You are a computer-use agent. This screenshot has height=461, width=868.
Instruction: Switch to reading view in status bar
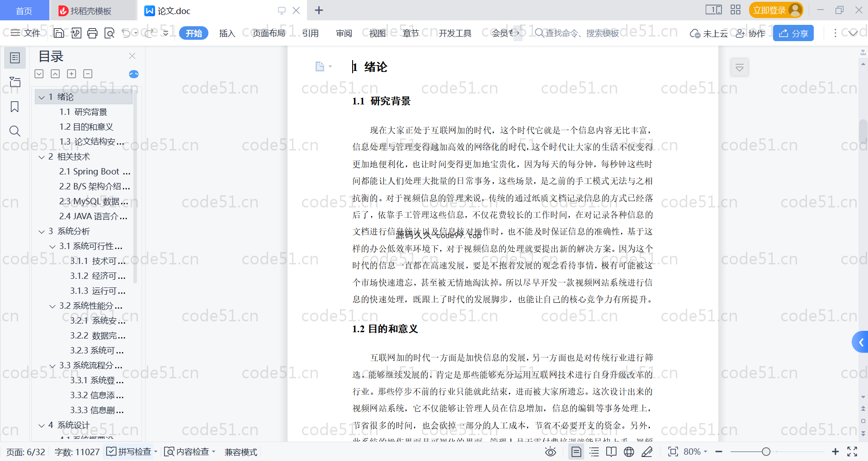pos(611,452)
